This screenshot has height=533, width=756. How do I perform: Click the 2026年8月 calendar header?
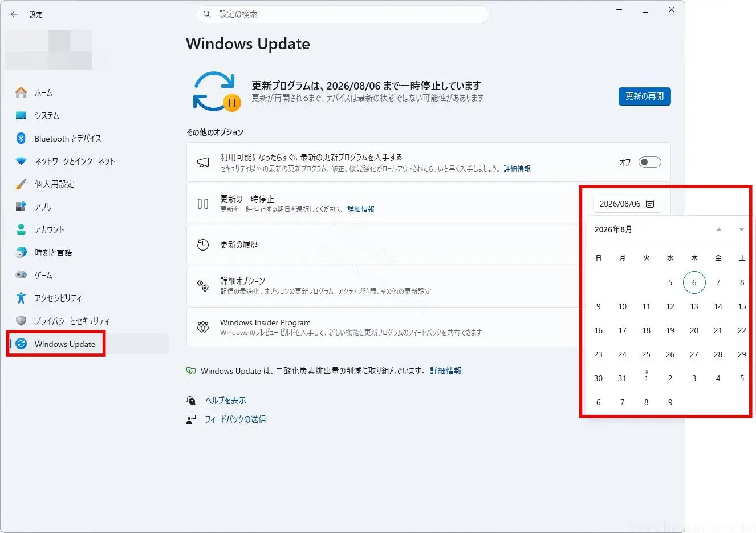tap(613, 229)
